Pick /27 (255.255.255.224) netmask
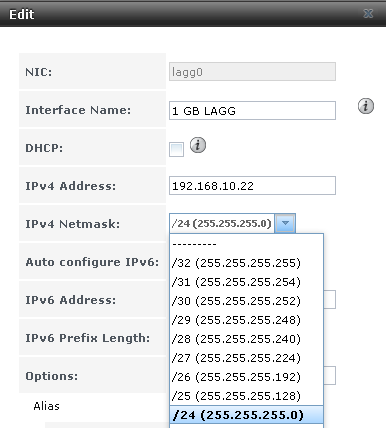Viewport: 386px width, 428px height. 246,358
